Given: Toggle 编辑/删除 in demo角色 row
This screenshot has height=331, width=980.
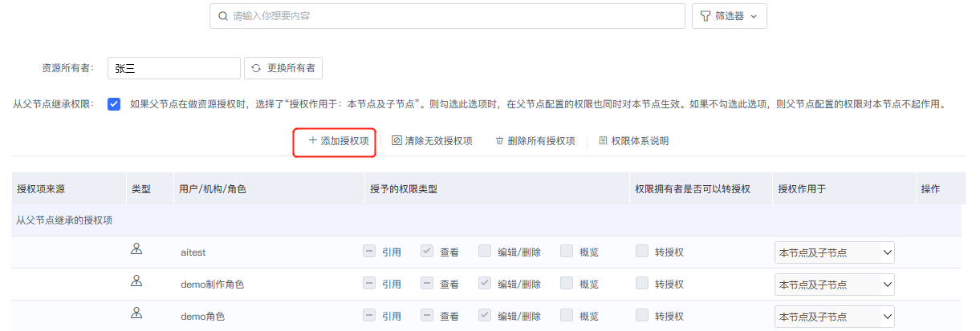Looking at the screenshot, I should [x=485, y=316].
